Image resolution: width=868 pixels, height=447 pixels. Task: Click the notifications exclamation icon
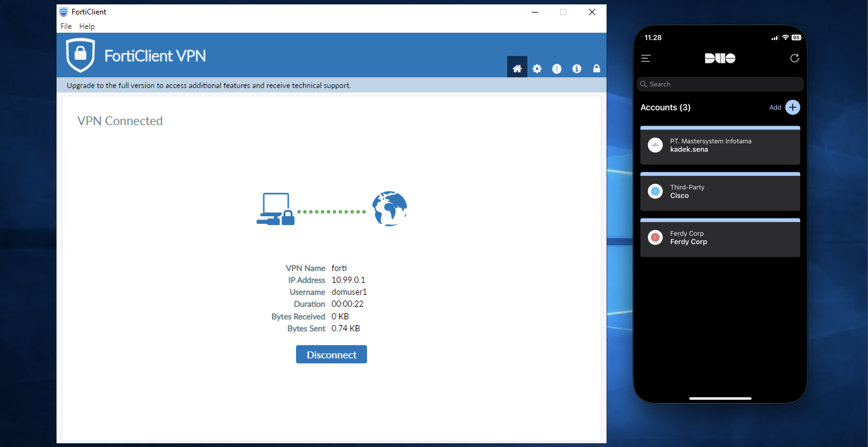click(x=557, y=69)
